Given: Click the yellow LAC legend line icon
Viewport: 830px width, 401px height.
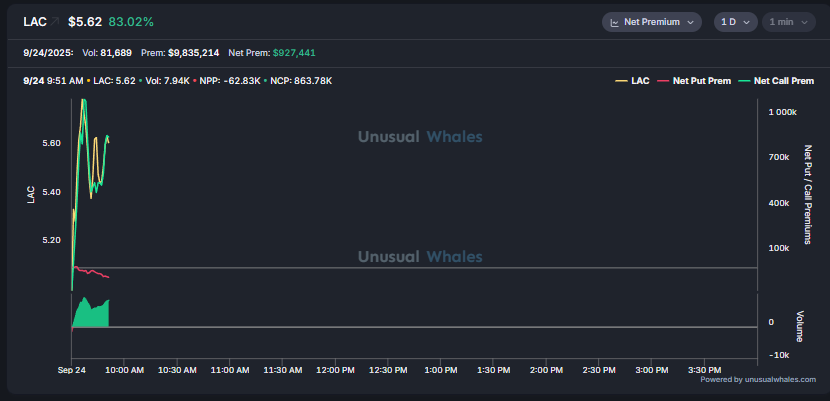Looking at the screenshot, I should tap(621, 81).
